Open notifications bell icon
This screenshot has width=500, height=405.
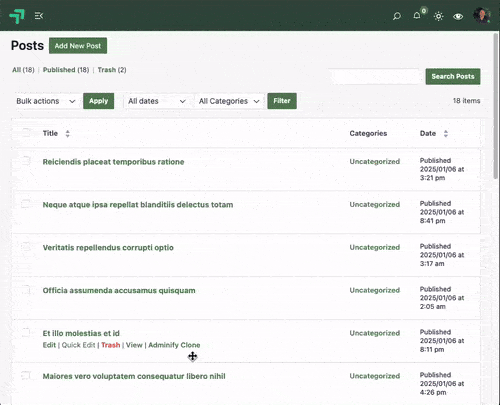417,16
